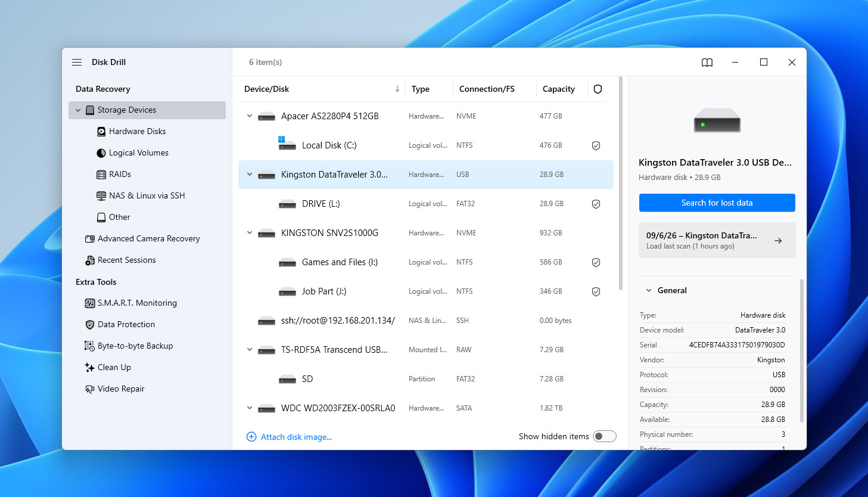
Task: Click the shield icon on DRIVE (L:) row
Action: pos(596,204)
